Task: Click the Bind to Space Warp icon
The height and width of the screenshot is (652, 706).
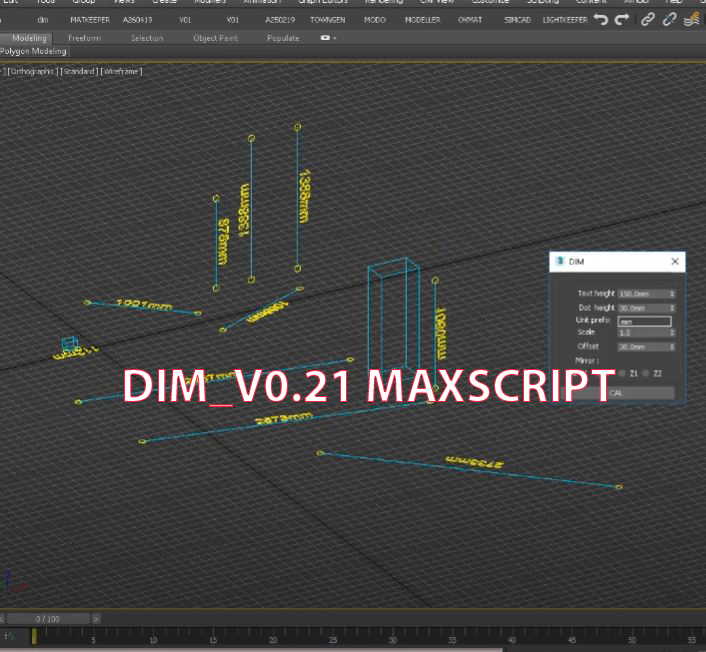Action: [x=691, y=19]
